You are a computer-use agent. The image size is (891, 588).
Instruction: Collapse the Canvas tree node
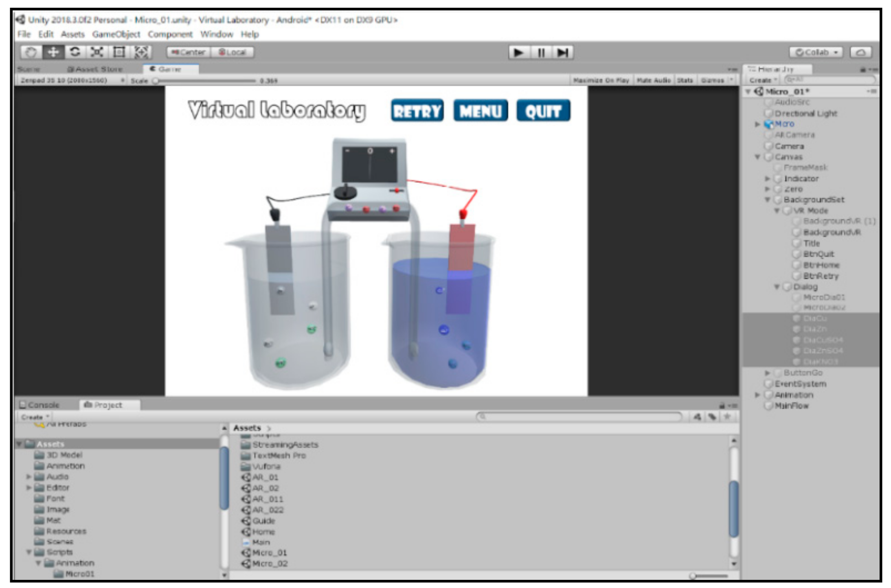(x=757, y=157)
